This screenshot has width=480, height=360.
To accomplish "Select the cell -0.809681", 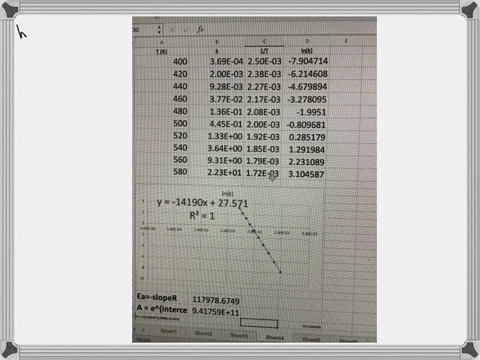I will [306, 125].
